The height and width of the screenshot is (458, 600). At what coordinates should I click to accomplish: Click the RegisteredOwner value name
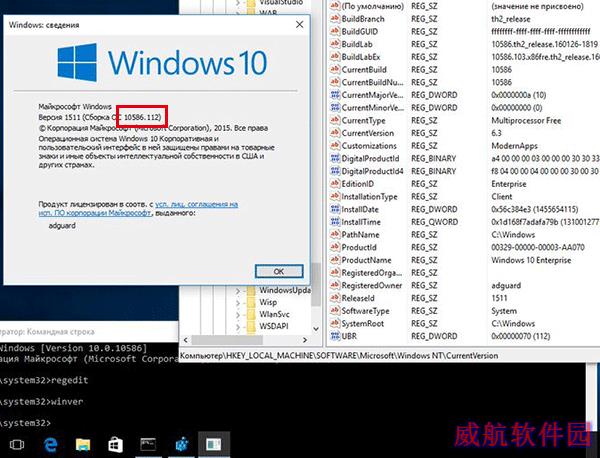372,285
